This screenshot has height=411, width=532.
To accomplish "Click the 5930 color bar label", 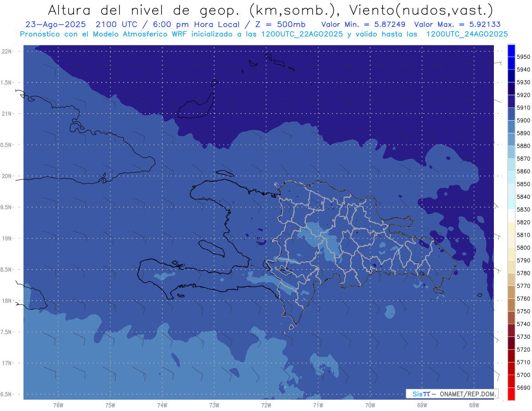I will [x=523, y=82].
